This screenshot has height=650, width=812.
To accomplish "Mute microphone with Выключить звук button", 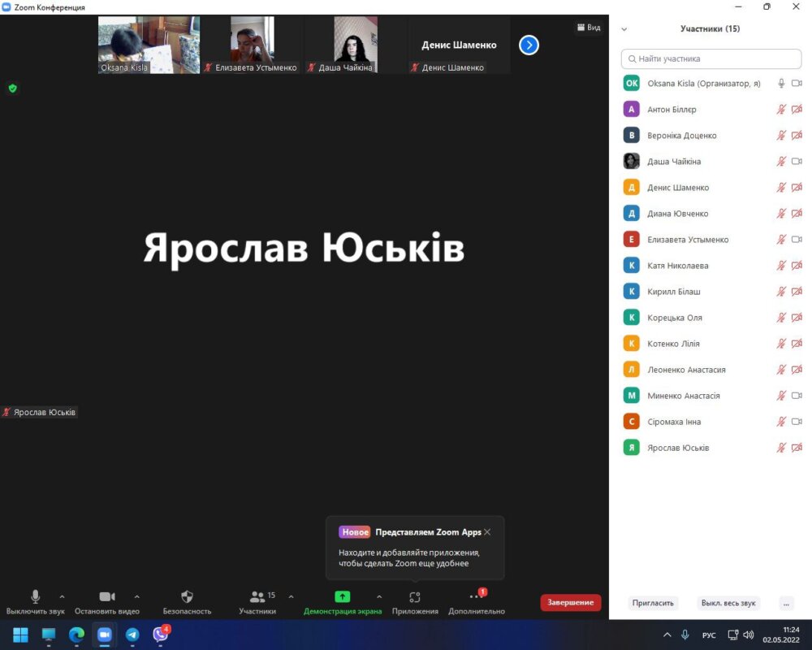I will 35,602.
